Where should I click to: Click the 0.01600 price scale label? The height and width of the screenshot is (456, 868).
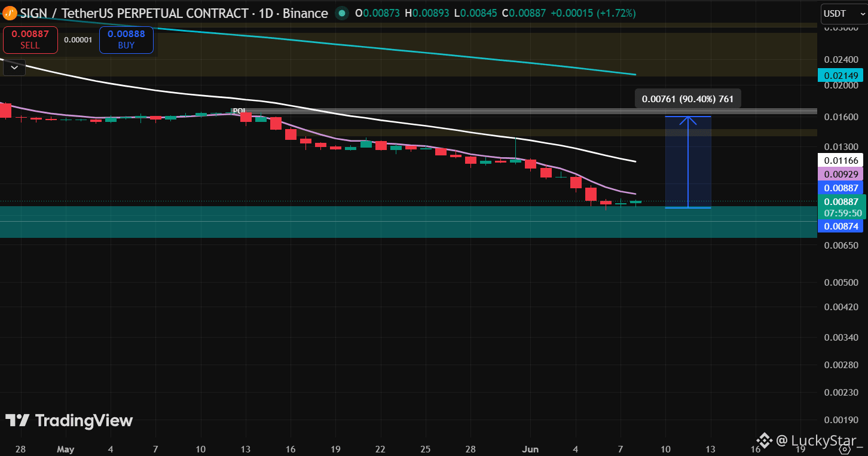click(x=841, y=117)
